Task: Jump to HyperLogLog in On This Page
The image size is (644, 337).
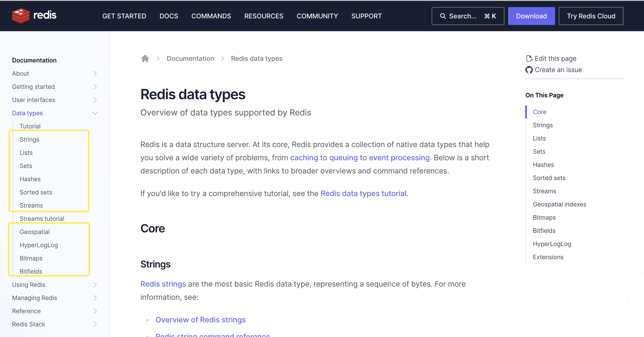Action: pos(552,244)
